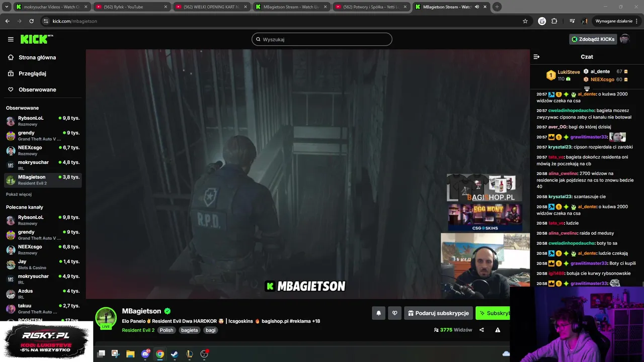The image size is (644, 362).
Task: Open the Chrome profile avatar
Action: pyautogui.click(x=585, y=21)
